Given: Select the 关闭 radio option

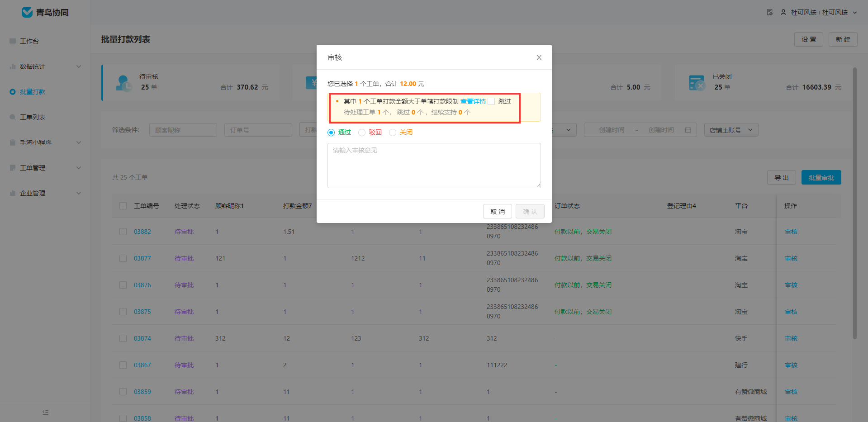Looking at the screenshot, I should pos(393,133).
